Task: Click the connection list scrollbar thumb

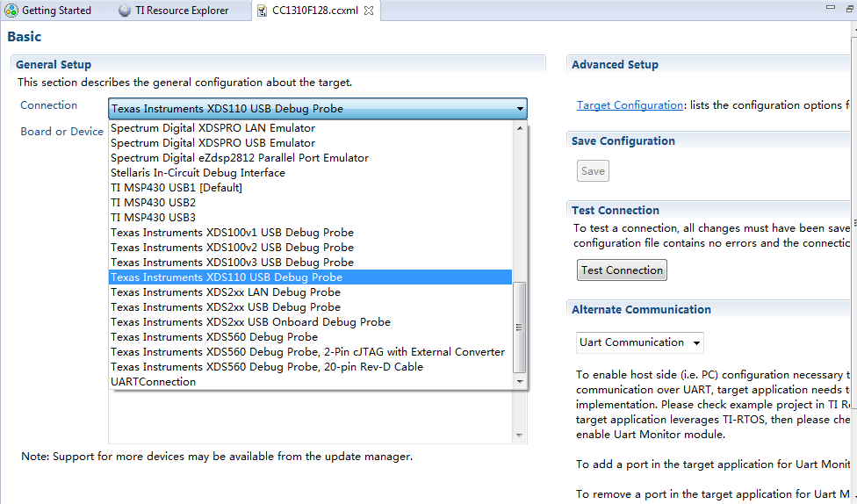Action: 520,327
